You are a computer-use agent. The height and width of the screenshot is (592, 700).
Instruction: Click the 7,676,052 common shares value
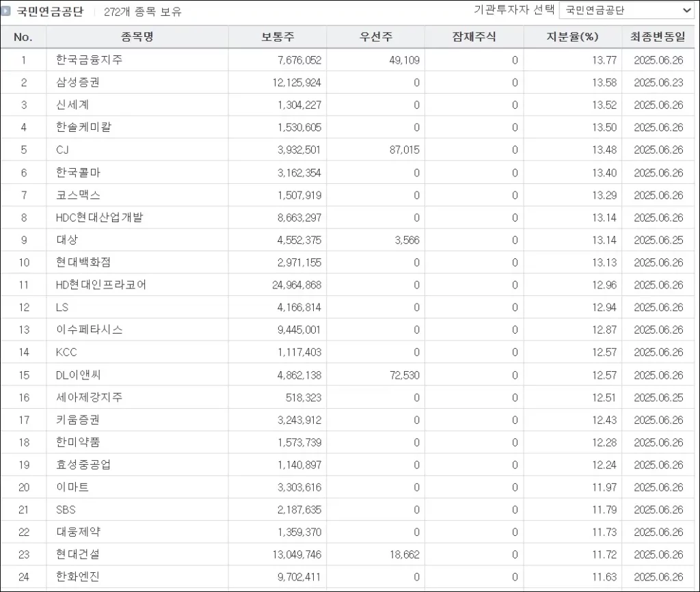click(x=299, y=60)
